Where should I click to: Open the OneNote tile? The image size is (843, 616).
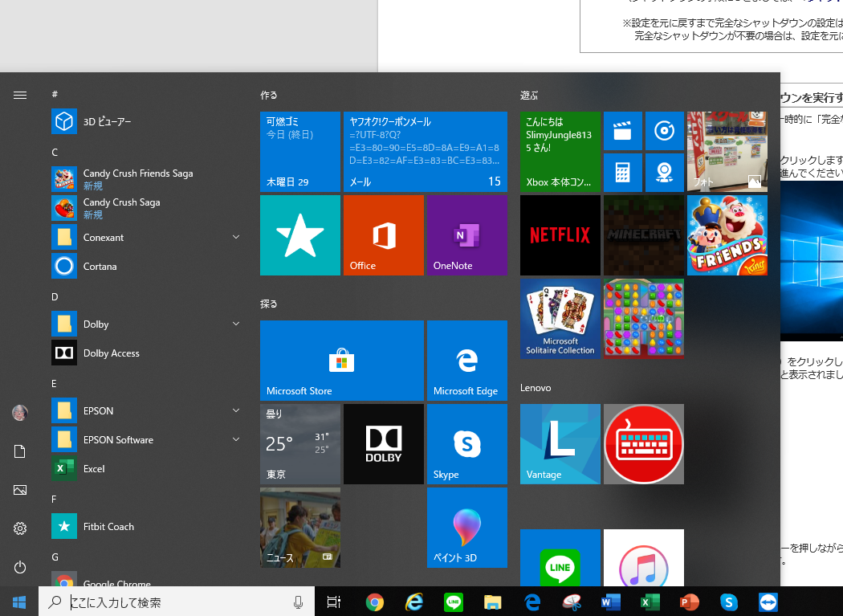[x=467, y=235]
